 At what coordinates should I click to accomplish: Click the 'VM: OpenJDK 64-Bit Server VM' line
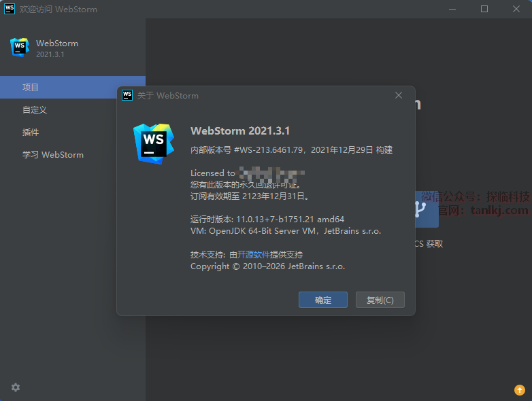(x=286, y=231)
